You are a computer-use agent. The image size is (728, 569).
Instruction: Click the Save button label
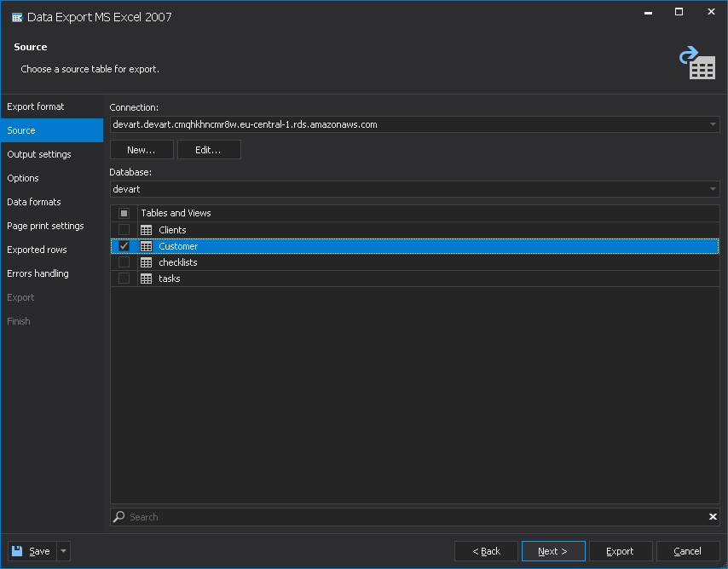pyautogui.click(x=39, y=551)
